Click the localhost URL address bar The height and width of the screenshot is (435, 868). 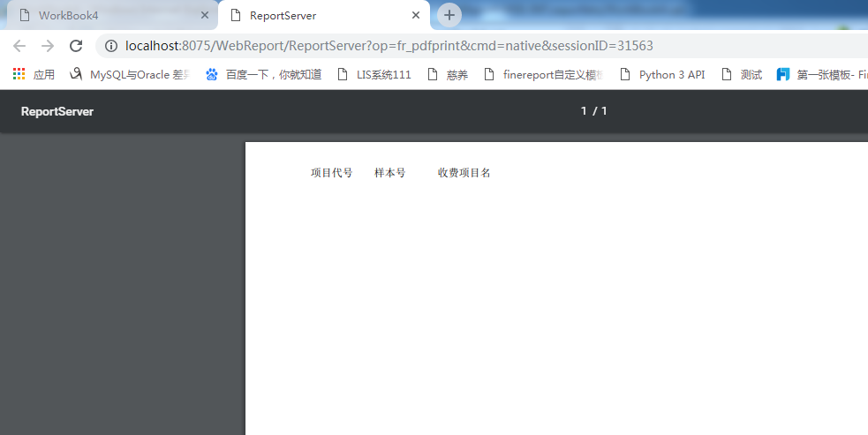pyautogui.click(x=481, y=46)
